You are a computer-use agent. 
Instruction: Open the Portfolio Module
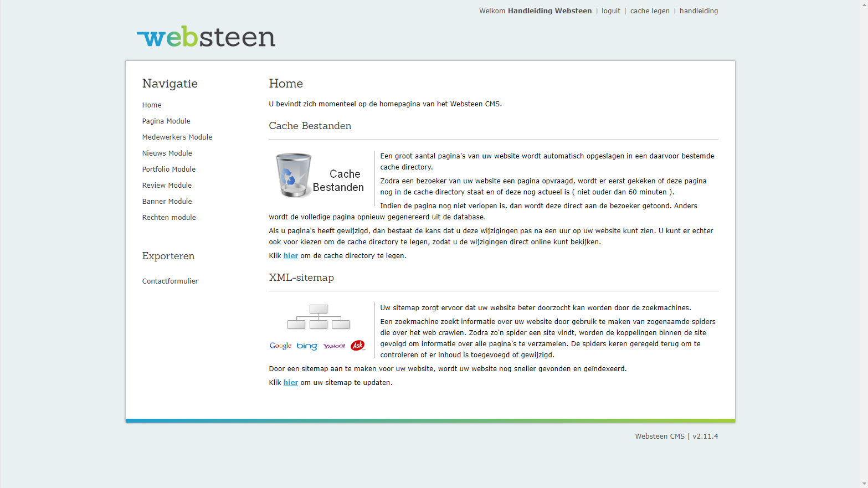pyautogui.click(x=169, y=169)
